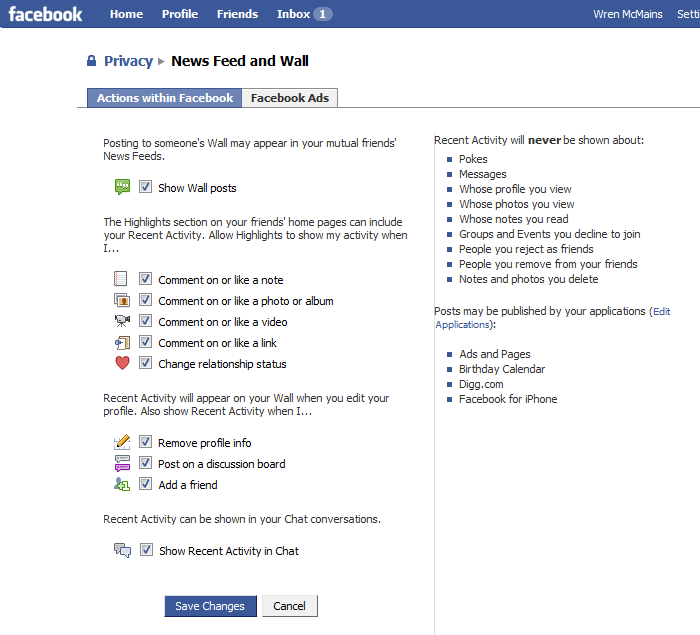Image resolution: width=700 pixels, height=635 pixels.
Task: Click the 'Pokes' list item
Action: tap(473, 159)
